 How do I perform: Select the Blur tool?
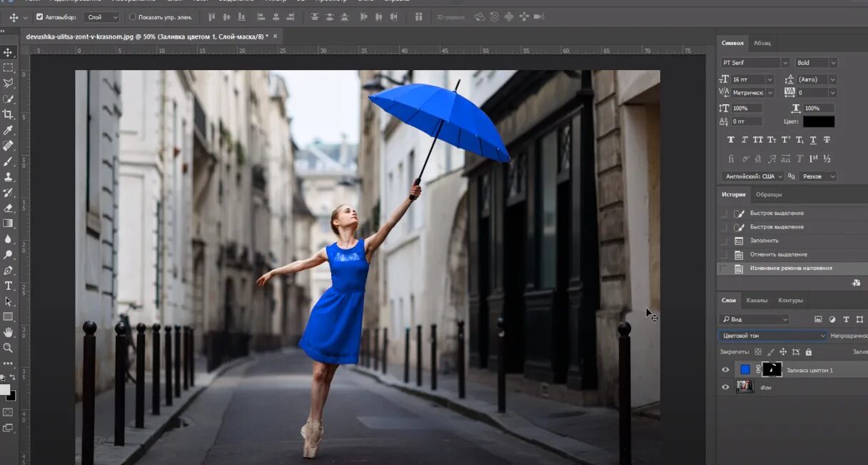pos(8,239)
